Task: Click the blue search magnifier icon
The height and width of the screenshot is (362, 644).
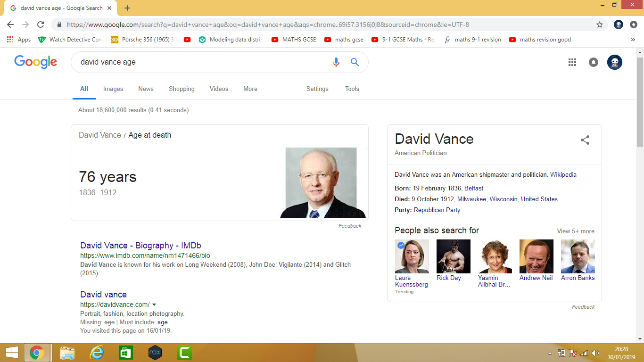Action: pos(355,62)
